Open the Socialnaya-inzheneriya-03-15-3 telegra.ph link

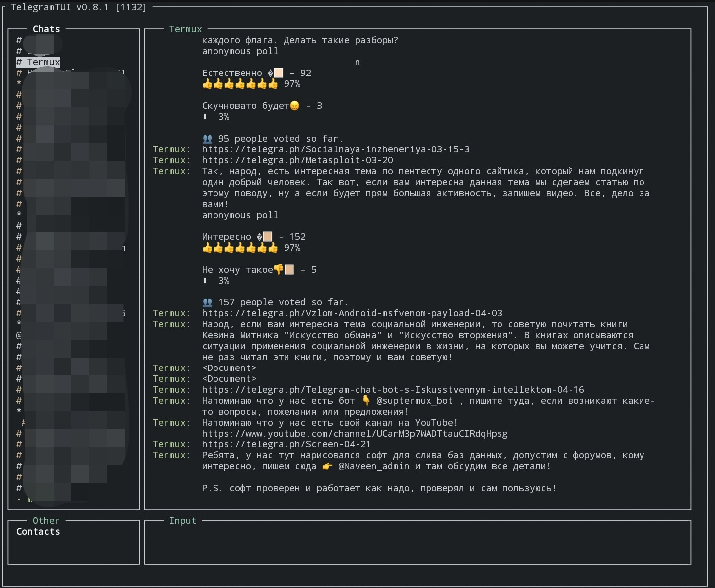tap(336, 149)
